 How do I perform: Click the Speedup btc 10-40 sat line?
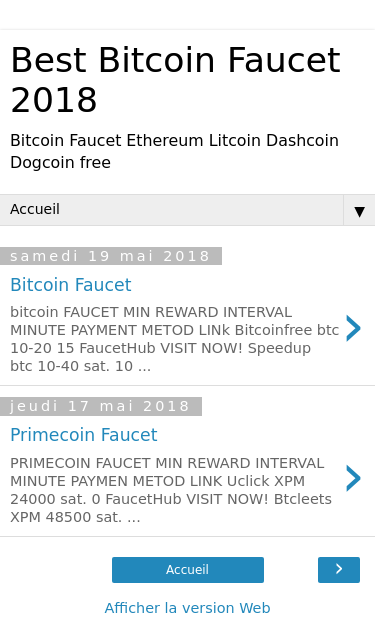click(x=160, y=357)
